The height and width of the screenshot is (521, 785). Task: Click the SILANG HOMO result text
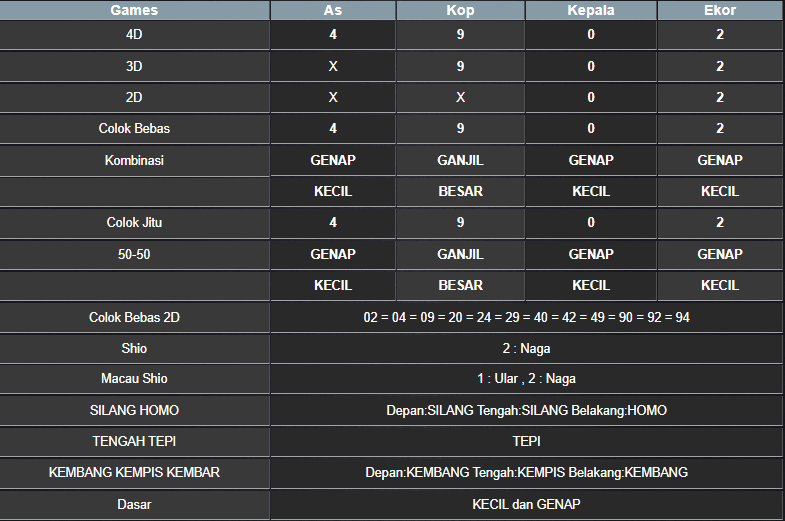pos(526,410)
